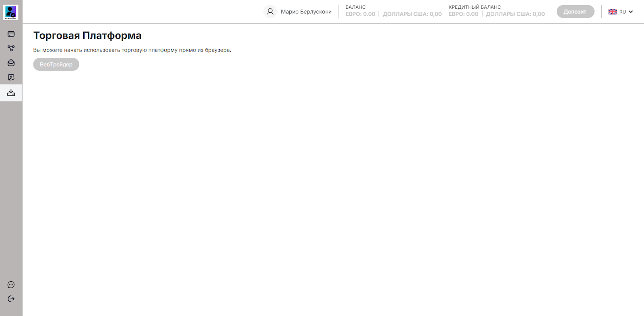644x316 pixels.
Task: Open the credit card payments section
Action: tap(11, 34)
